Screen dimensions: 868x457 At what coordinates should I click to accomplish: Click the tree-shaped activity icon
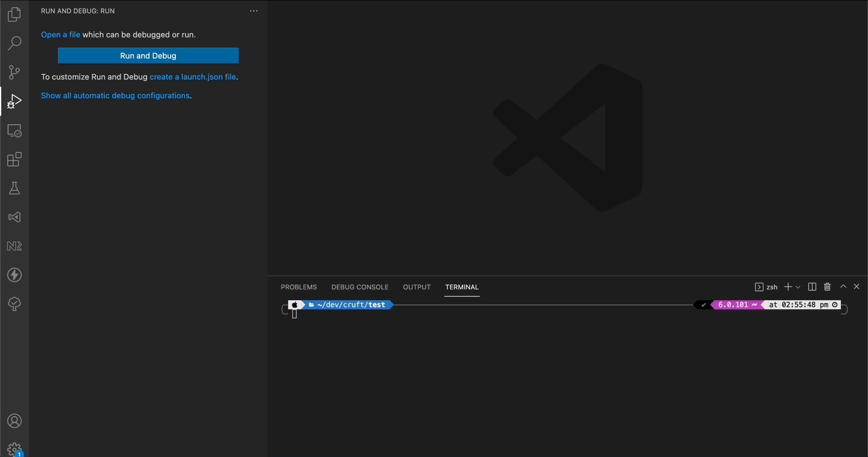coord(14,304)
